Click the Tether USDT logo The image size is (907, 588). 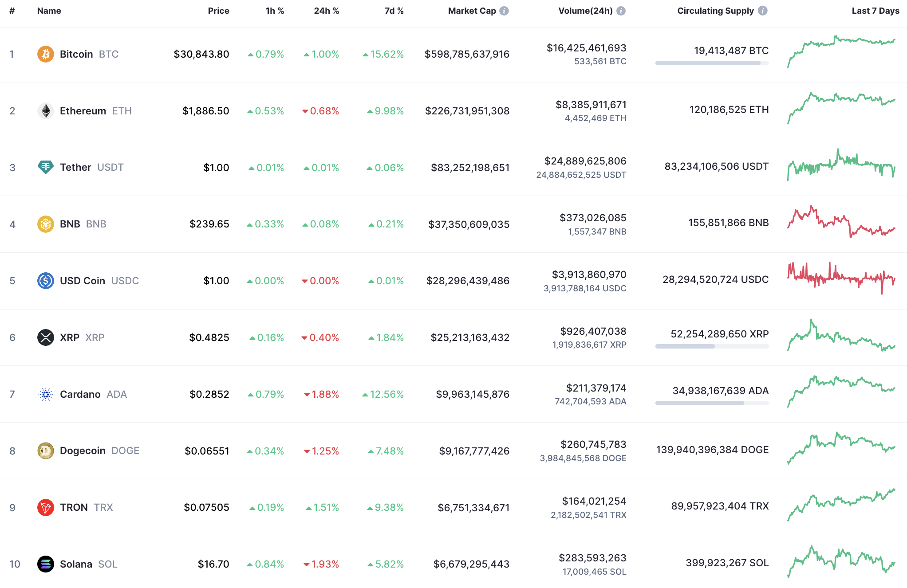(46, 167)
